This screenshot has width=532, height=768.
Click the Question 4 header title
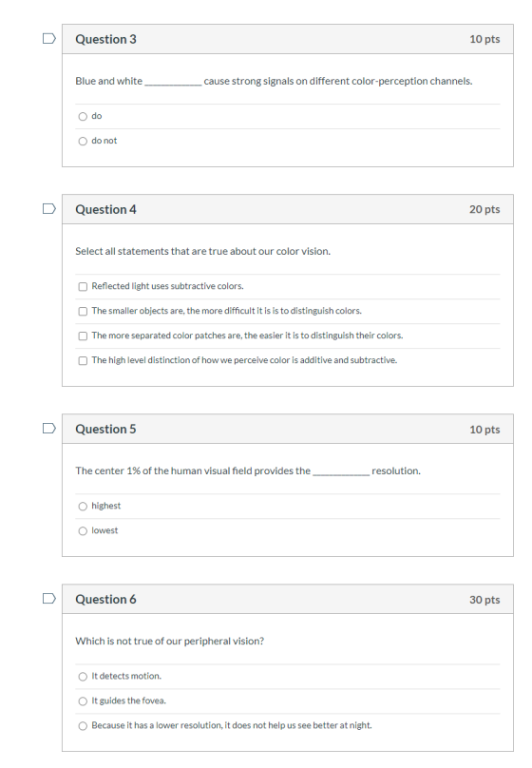[x=105, y=210]
